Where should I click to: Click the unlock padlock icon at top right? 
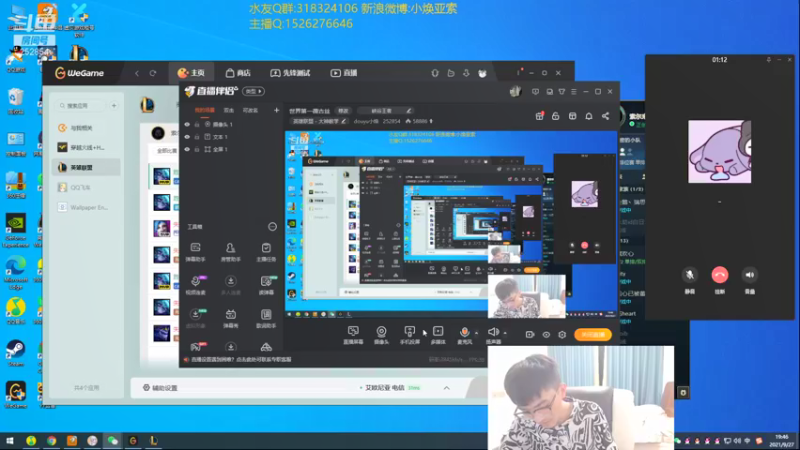coord(556,116)
